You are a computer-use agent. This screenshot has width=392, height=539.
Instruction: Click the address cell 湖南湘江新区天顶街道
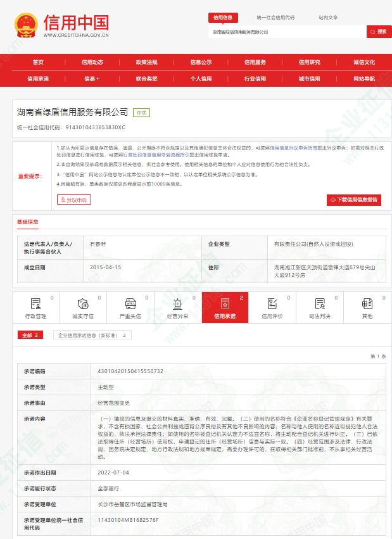[x=325, y=271]
